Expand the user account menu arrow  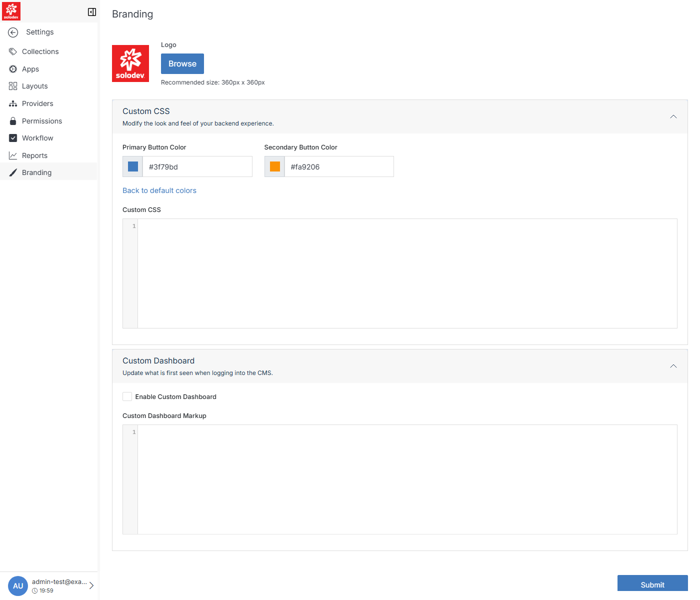[91, 585]
